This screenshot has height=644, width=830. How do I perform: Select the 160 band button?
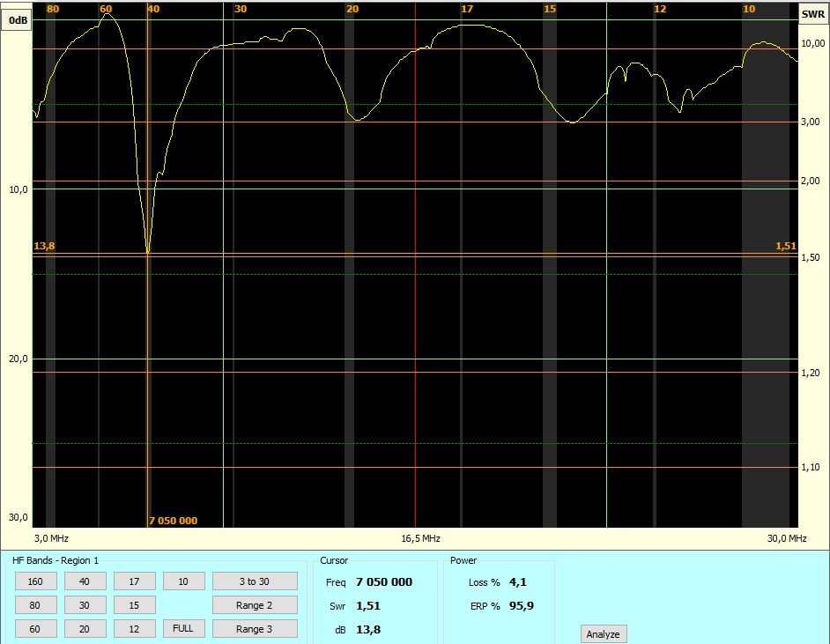(x=35, y=581)
